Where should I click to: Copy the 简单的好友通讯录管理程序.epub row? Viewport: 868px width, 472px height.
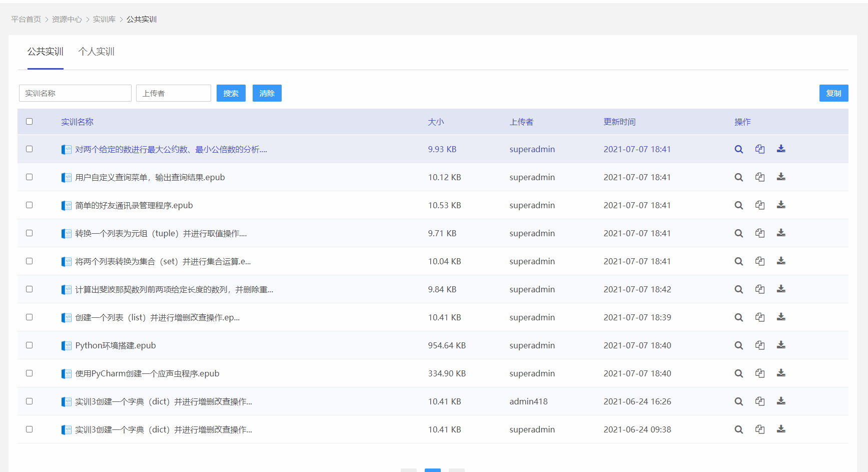point(760,205)
